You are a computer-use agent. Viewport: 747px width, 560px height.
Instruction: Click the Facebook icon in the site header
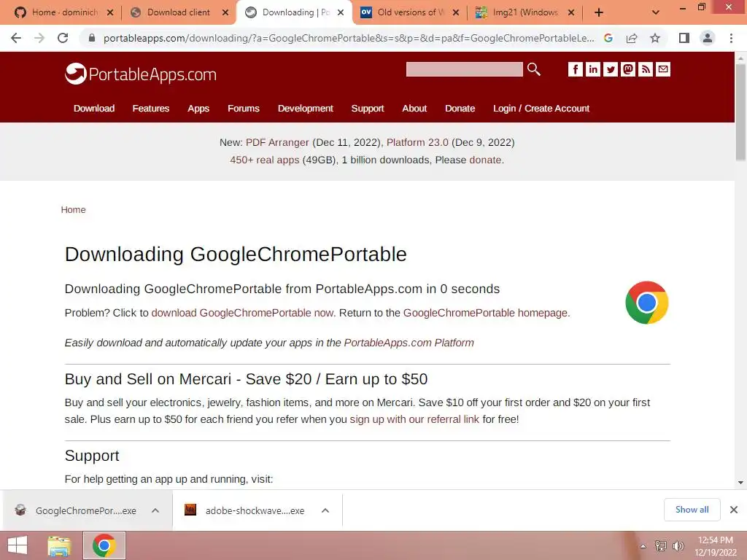pyautogui.click(x=575, y=69)
